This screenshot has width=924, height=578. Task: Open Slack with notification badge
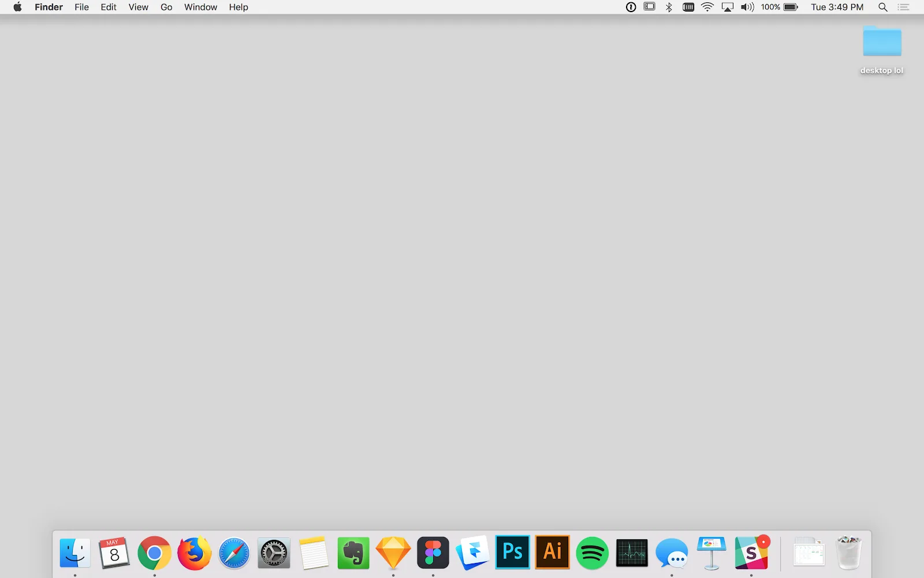point(751,552)
